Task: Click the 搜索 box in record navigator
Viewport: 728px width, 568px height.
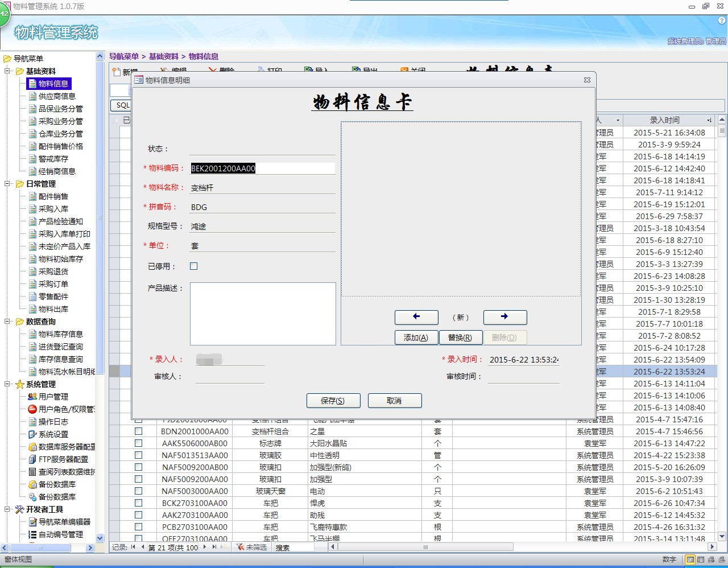Action: (x=293, y=547)
